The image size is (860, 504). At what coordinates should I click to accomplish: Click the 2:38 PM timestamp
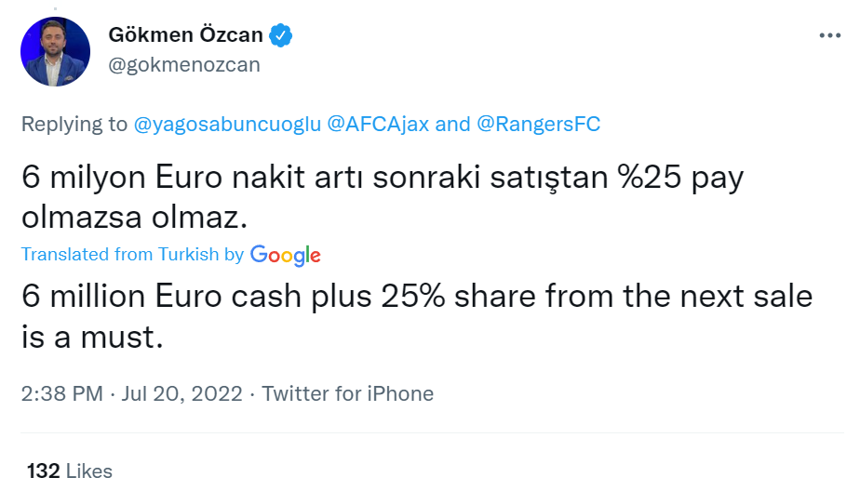tap(62, 394)
